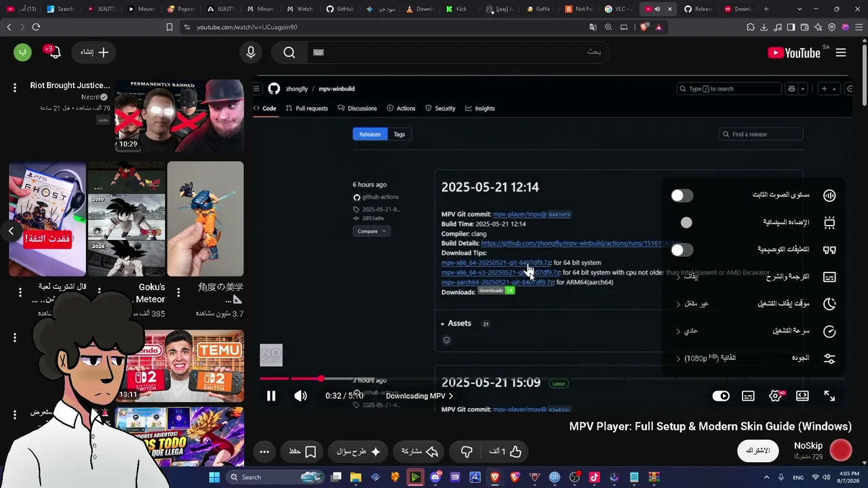Viewport: 868px width, 488px height.
Task: Translate this page using the translate icon
Action: (x=593, y=27)
